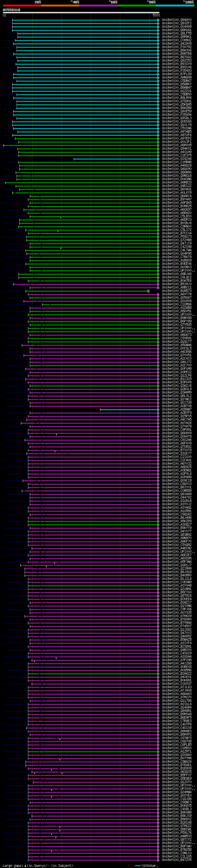Click the UniRef100_P59176 label
Screen dimensions: 197x868
coord(177,833)
